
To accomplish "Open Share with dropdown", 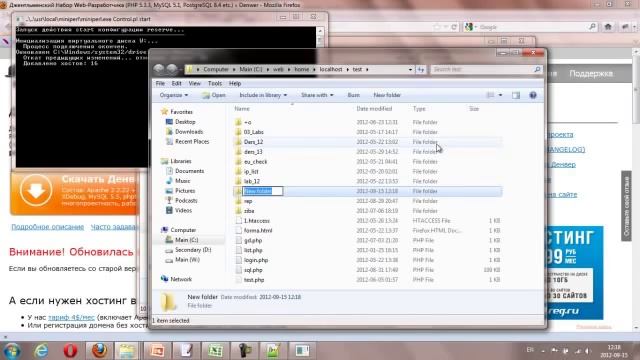I will click(x=317, y=95).
